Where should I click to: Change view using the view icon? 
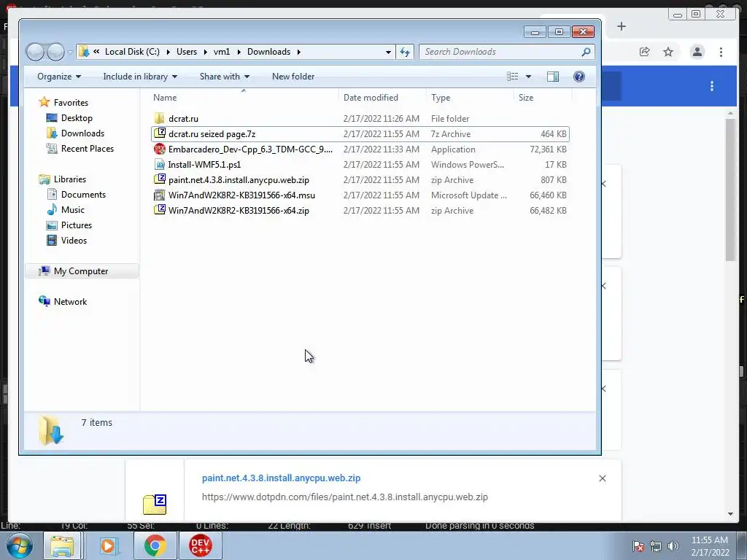pyautogui.click(x=513, y=77)
